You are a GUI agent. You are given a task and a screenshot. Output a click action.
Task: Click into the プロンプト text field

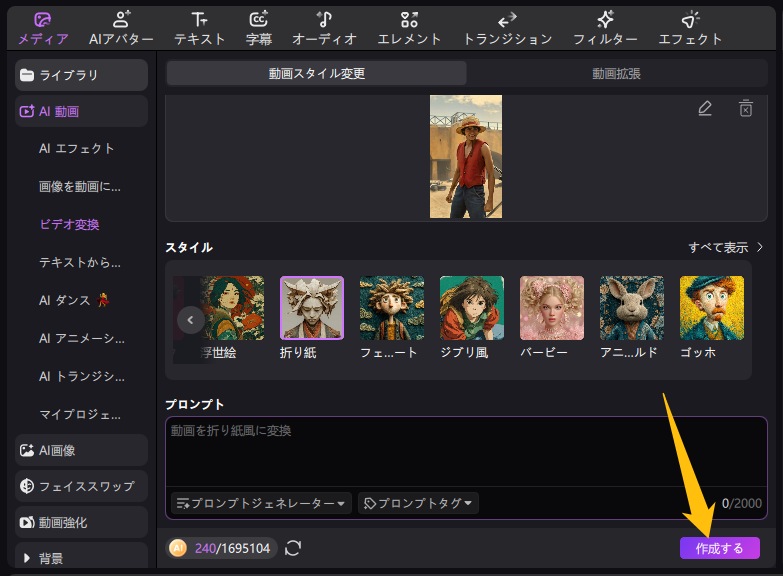pos(465,452)
